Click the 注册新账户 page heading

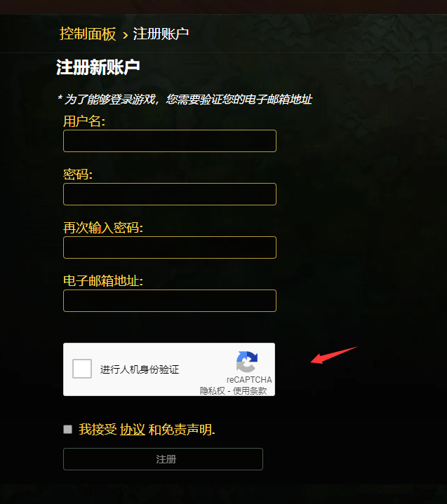tap(98, 67)
